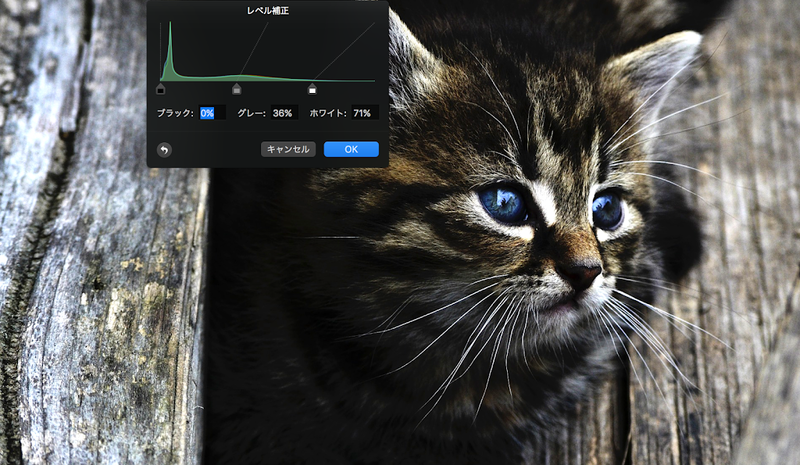
Task: Click the ホワイト 71% input field
Action: [x=363, y=113]
